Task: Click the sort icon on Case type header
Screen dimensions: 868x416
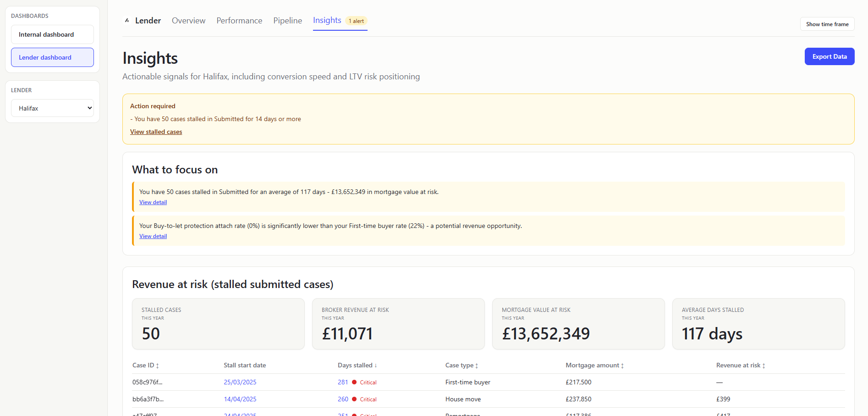Action: click(x=477, y=365)
